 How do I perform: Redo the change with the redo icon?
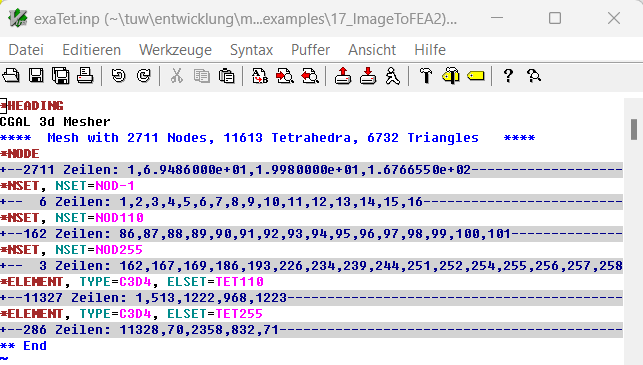point(144,76)
